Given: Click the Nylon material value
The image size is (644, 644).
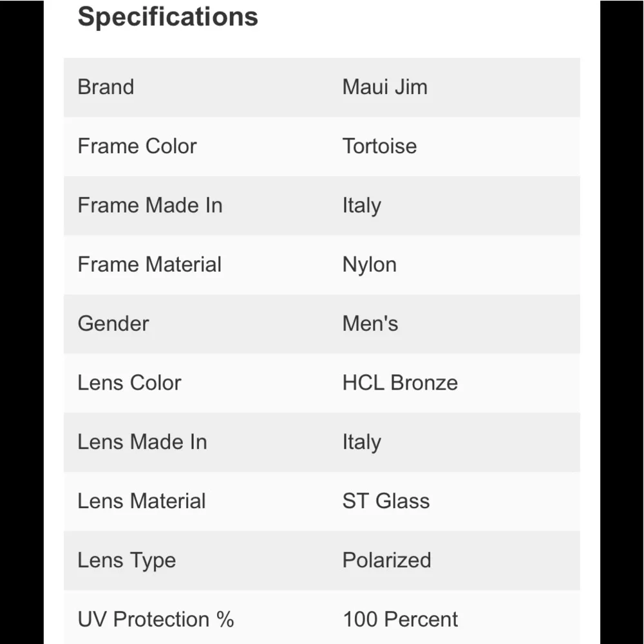Looking at the screenshot, I should 370,265.
